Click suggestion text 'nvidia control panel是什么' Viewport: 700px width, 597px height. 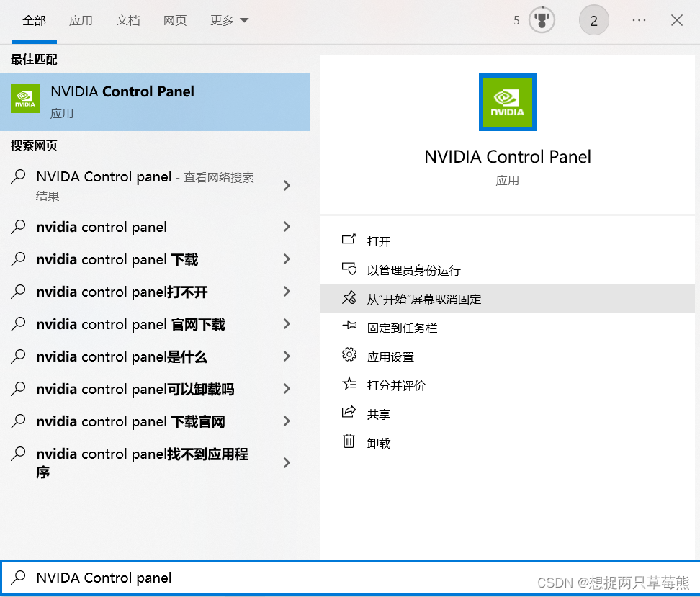pyautogui.click(x=122, y=356)
